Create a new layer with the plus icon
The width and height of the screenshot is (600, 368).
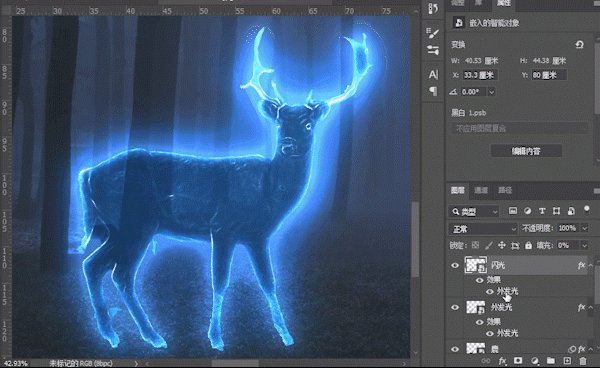pyautogui.click(x=567, y=361)
